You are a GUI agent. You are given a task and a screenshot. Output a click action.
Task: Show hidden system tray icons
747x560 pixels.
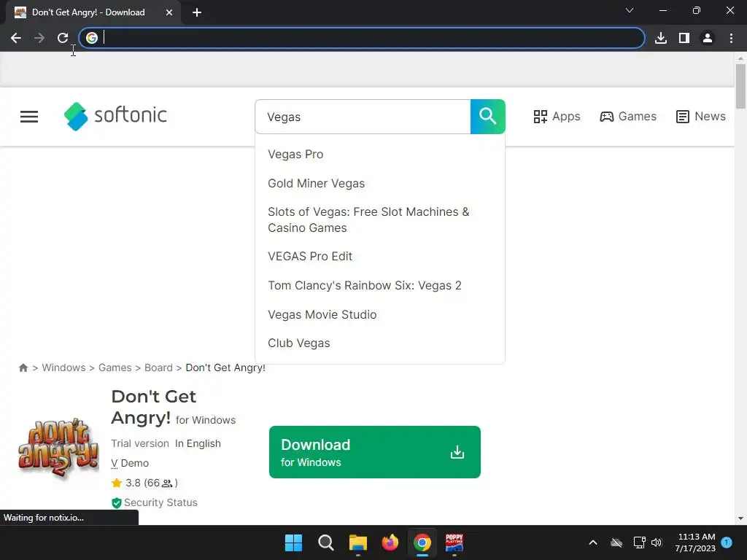pos(593,542)
